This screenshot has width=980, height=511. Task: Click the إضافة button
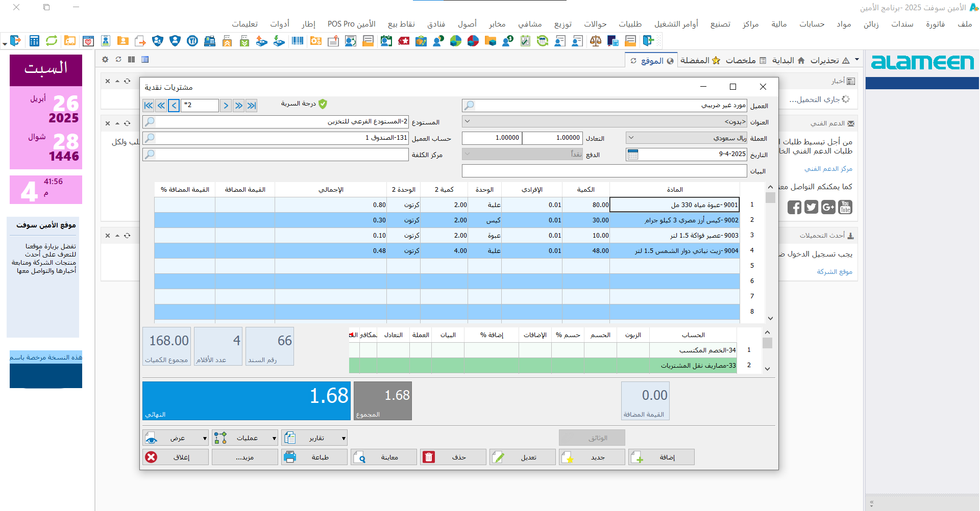(661, 457)
